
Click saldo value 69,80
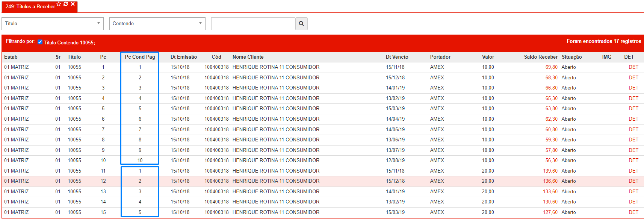pyautogui.click(x=552, y=67)
